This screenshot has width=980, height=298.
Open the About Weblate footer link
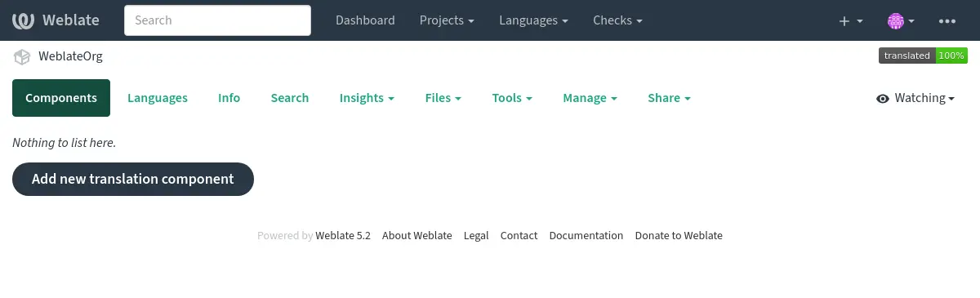[416, 235]
